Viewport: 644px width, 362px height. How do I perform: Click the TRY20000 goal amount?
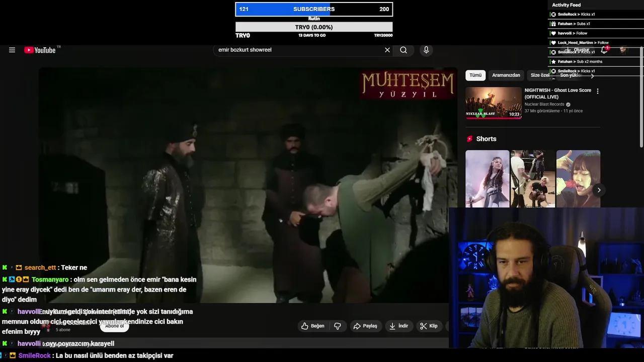383,35
